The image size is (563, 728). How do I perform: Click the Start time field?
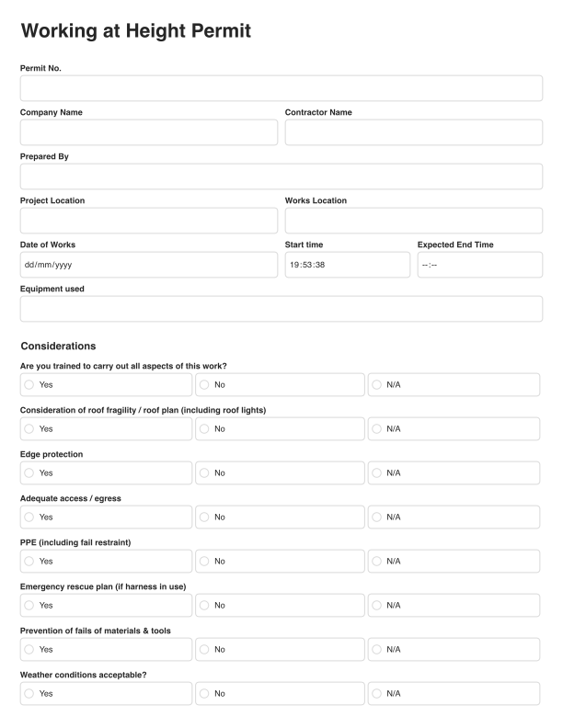point(347,265)
